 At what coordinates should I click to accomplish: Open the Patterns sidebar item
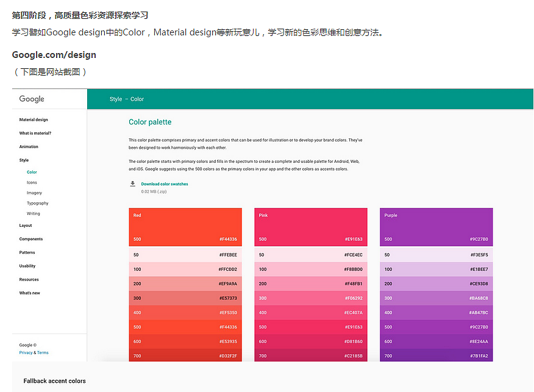(27, 252)
